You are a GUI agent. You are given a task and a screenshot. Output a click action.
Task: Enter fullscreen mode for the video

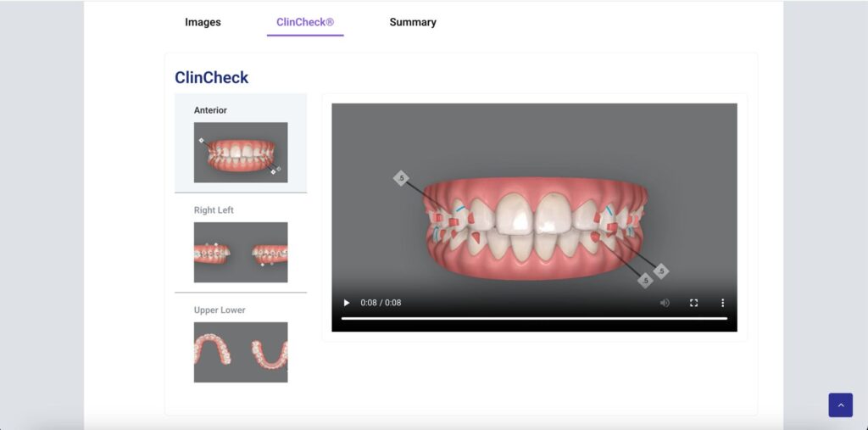(693, 303)
